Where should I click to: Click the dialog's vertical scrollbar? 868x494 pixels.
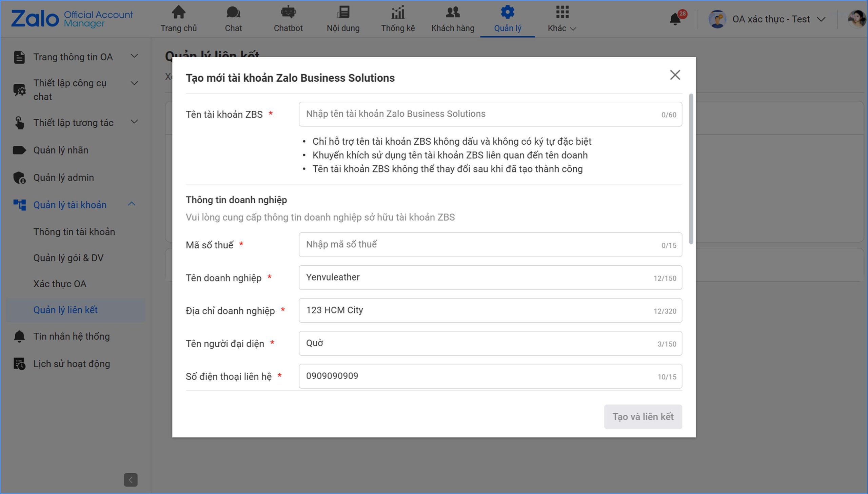690,169
